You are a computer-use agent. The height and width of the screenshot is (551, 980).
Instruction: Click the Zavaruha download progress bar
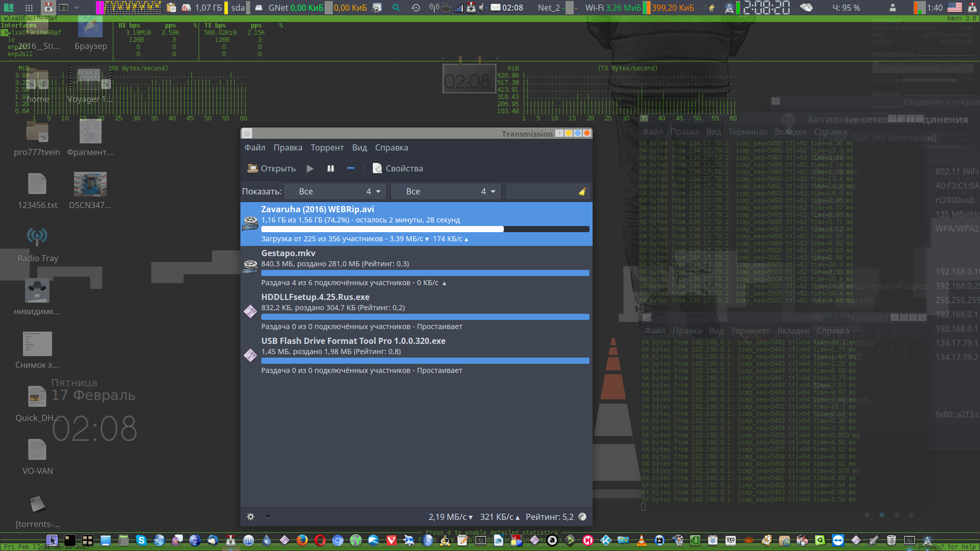pos(425,229)
